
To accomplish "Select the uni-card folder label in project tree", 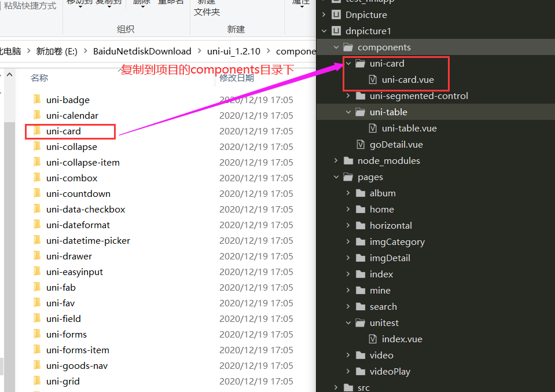I will [x=387, y=63].
